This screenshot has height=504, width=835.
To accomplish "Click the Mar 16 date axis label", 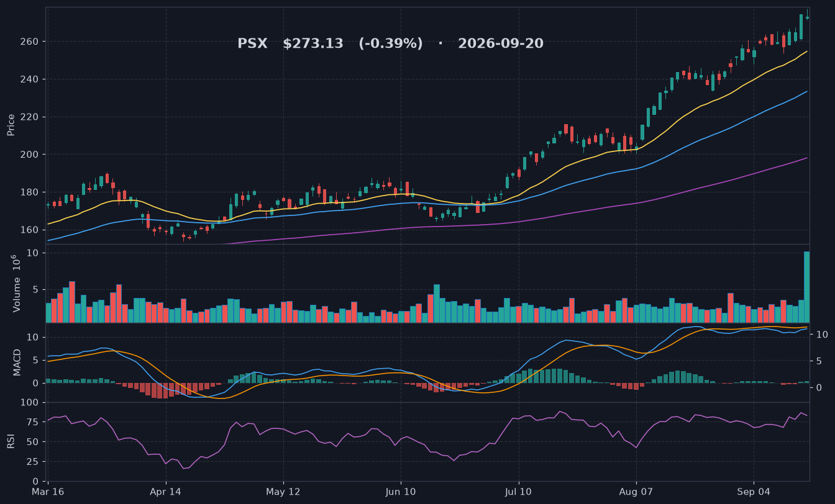I will coord(48,492).
